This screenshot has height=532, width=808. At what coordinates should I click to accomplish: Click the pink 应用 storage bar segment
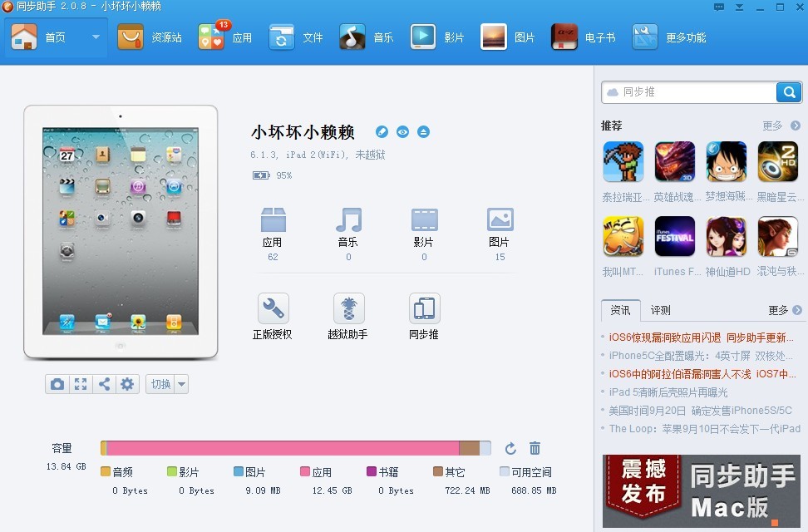click(283, 448)
